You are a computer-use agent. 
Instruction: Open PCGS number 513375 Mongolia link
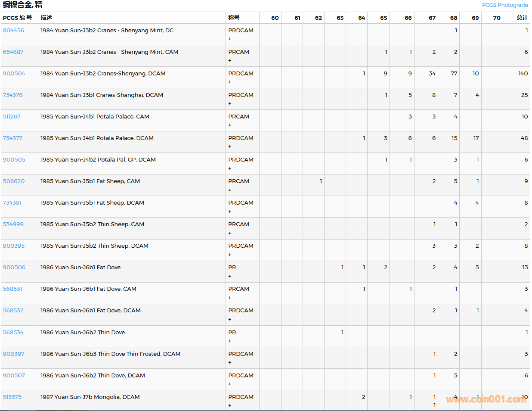(x=12, y=397)
